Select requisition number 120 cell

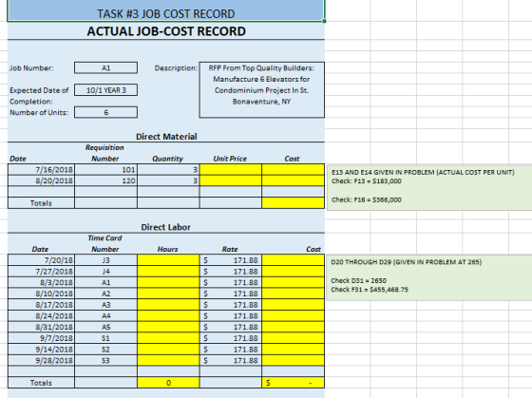[105, 180]
